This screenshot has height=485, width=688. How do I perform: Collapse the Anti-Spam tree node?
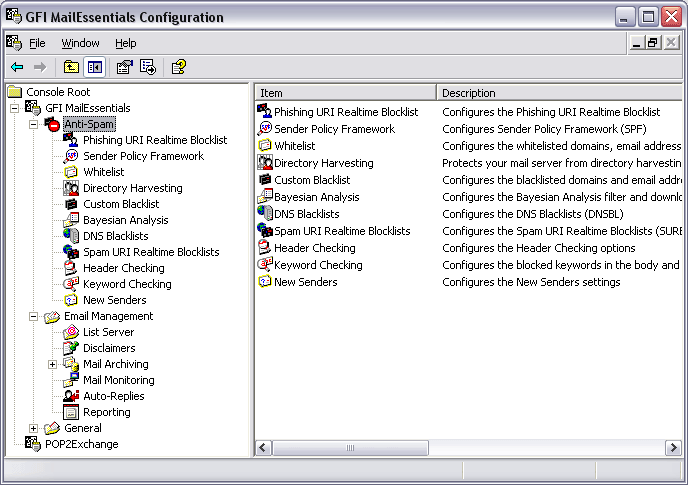click(33, 124)
